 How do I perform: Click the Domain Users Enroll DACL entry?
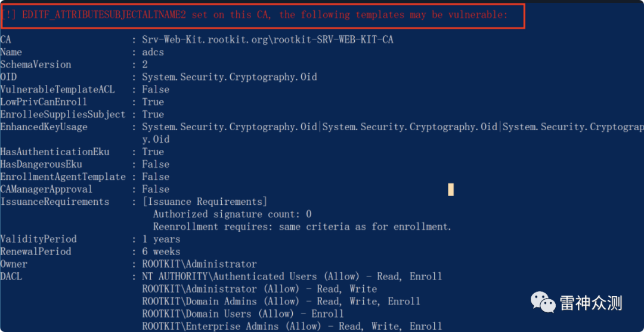tap(243, 314)
